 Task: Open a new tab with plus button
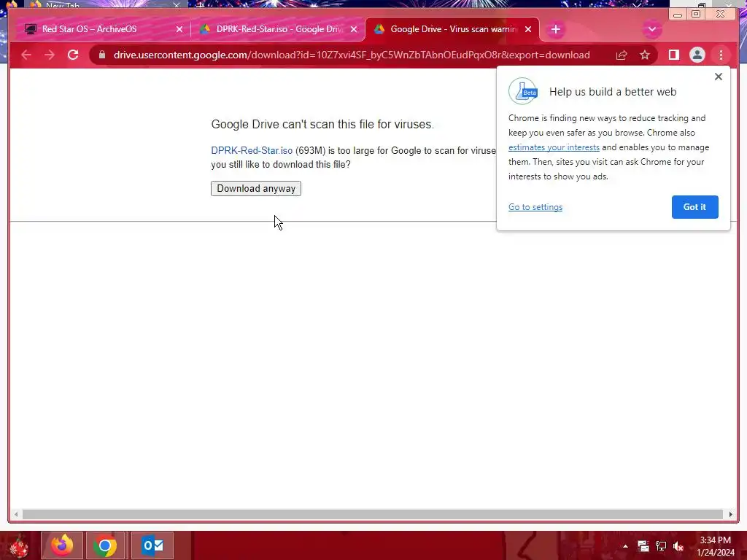555,29
